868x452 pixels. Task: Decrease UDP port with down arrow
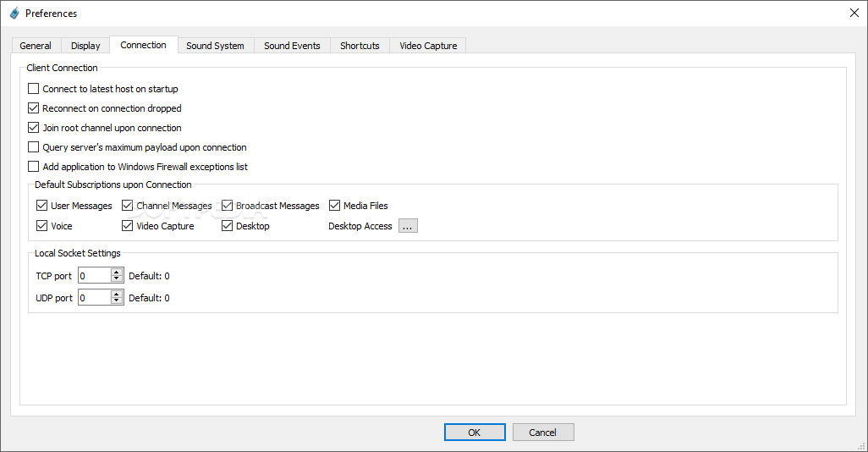click(x=116, y=300)
